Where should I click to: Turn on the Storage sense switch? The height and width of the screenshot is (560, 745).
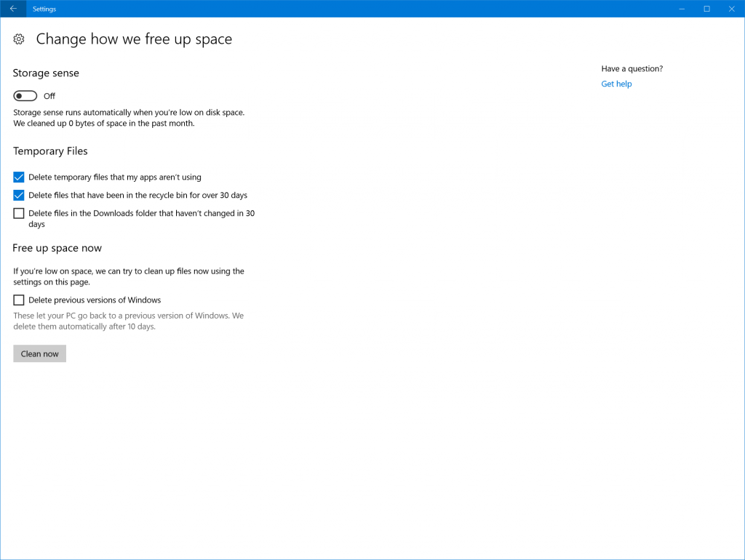tap(25, 96)
